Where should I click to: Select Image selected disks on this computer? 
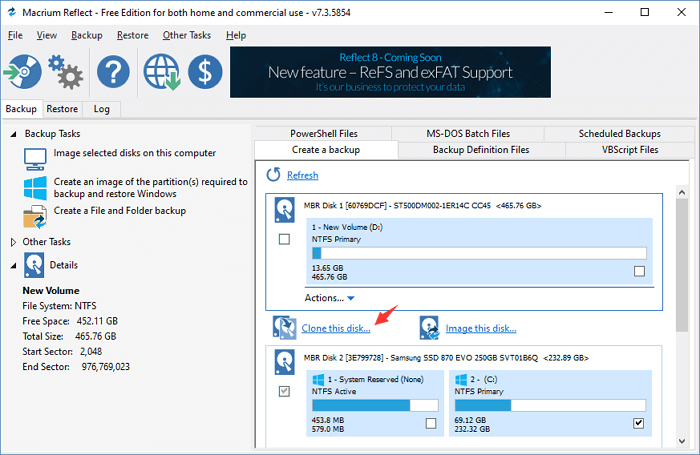135,153
